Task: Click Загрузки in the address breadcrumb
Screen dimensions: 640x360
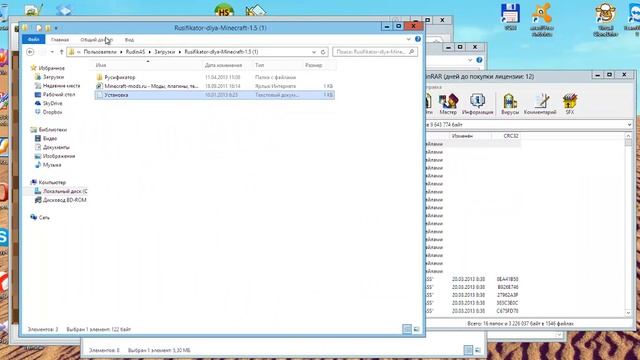Action: click(x=164, y=52)
